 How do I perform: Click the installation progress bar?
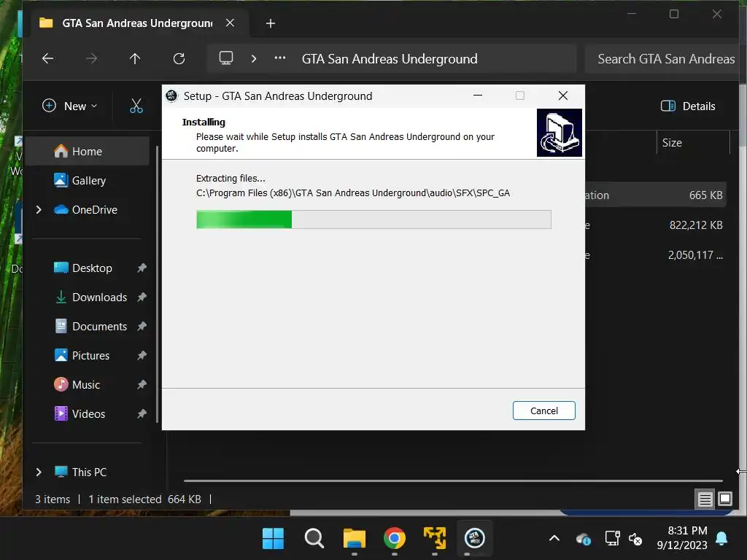pos(373,219)
